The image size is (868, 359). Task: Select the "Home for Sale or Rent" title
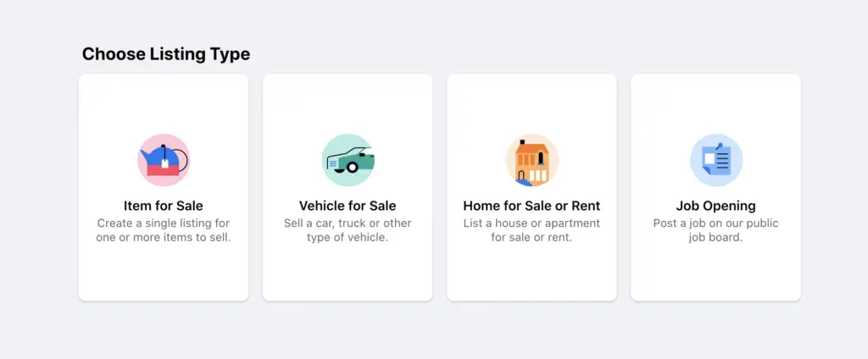coord(531,206)
